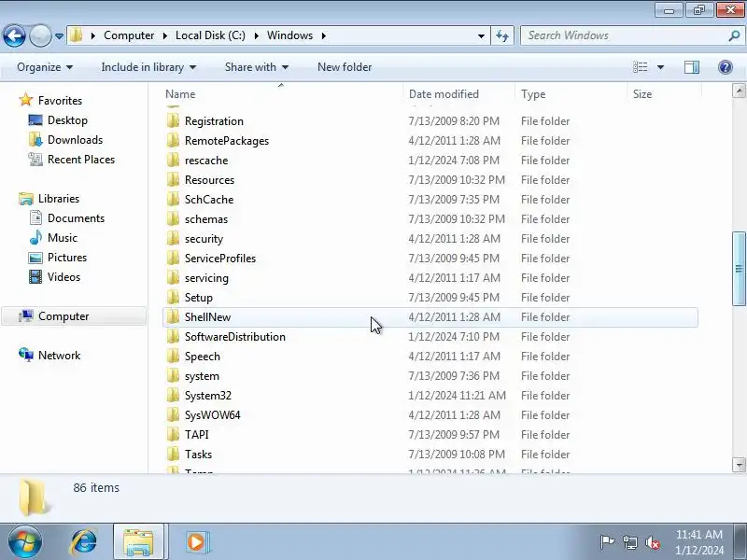The width and height of the screenshot is (747, 560).
Task: Change your view icon button
Action: pyautogui.click(x=641, y=67)
